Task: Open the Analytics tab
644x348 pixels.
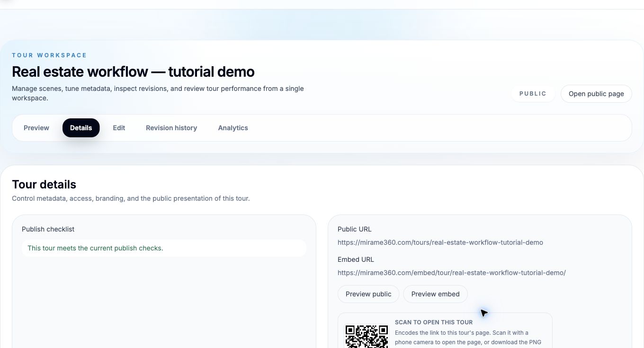Action: [x=233, y=128]
